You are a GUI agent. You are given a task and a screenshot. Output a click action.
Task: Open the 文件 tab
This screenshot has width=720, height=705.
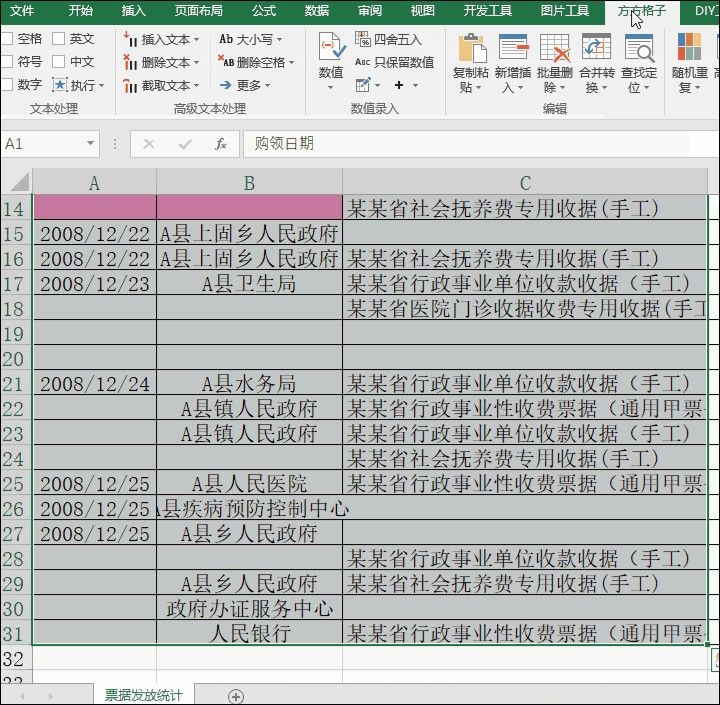(x=22, y=10)
